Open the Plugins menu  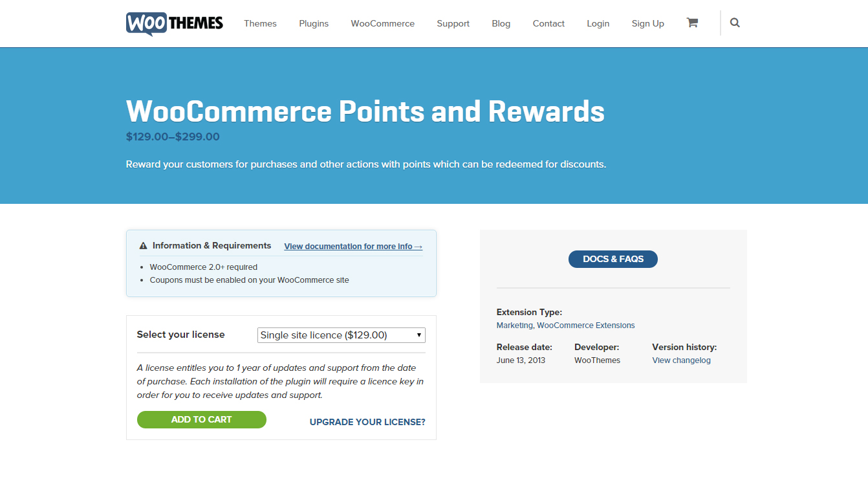[x=314, y=23]
